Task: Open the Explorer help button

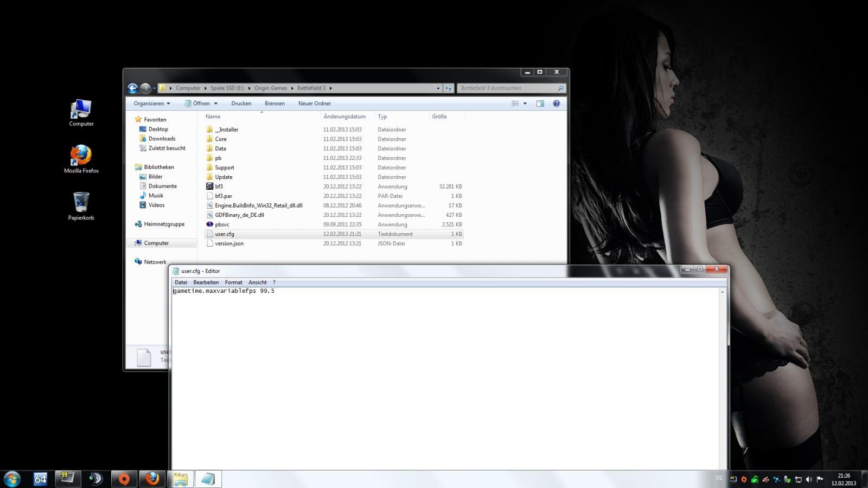Action: 556,104
